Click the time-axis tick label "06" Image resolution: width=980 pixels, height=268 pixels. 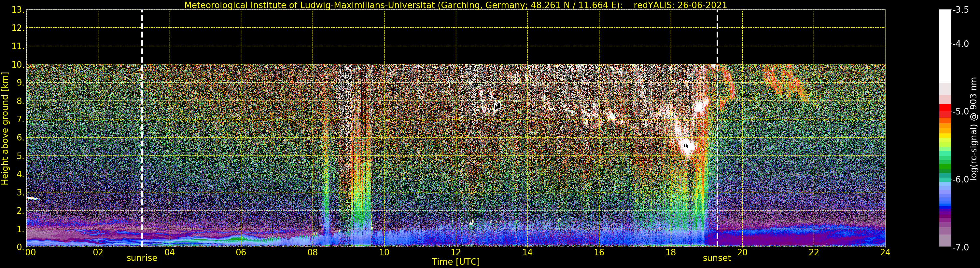click(x=241, y=252)
